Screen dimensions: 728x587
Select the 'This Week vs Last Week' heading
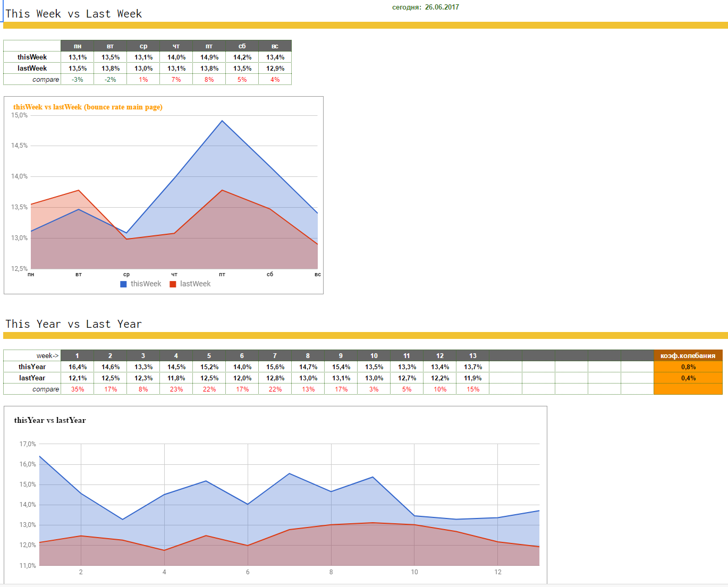[74, 14]
